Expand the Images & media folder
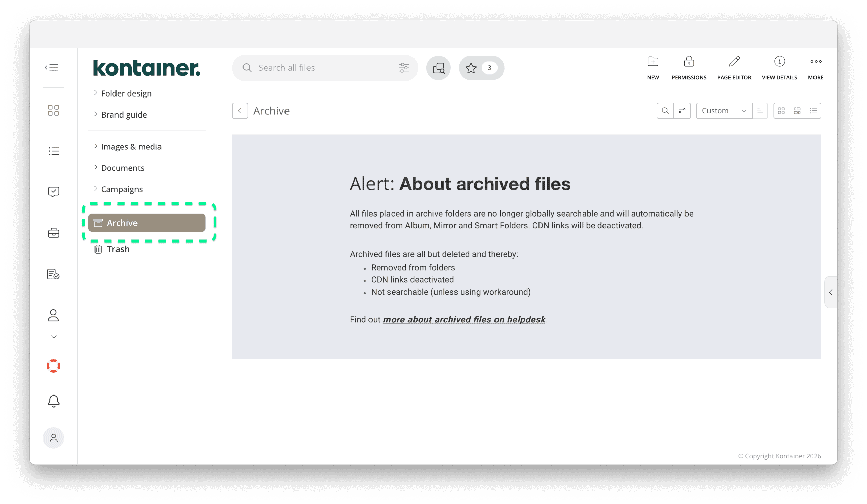The width and height of the screenshot is (867, 504). (131, 146)
